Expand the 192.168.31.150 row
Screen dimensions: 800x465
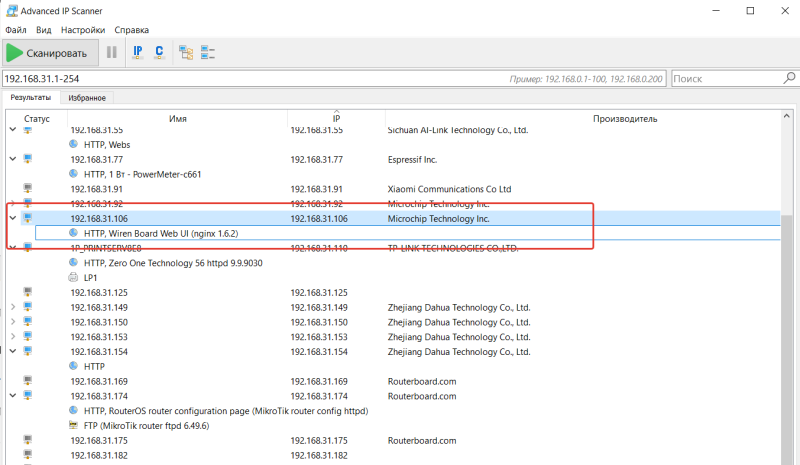pos(13,322)
